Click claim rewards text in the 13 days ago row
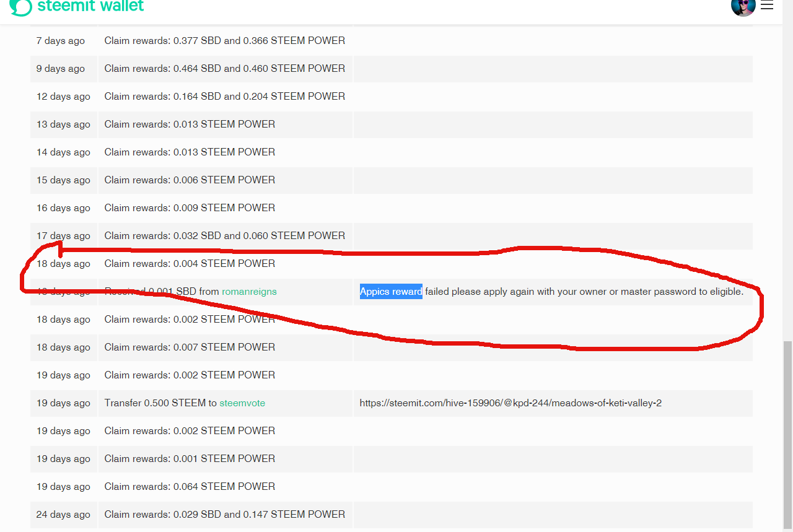This screenshot has width=793, height=532. pyautogui.click(x=190, y=124)
